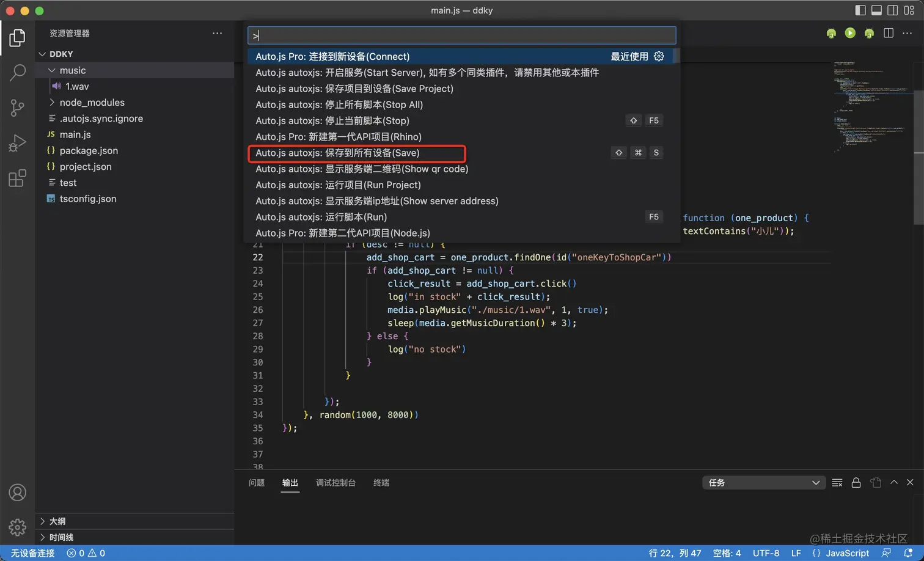Switch to the 输出 panel tab
Screen dimensions: 924x561
[290, 483]
